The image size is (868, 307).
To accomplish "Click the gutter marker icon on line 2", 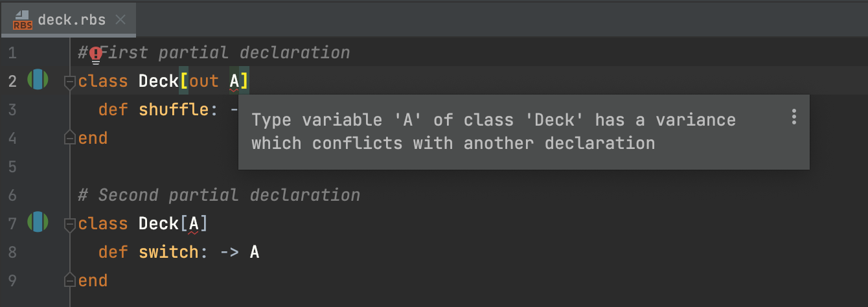I will pyautogui.click(x=38, y=80).
